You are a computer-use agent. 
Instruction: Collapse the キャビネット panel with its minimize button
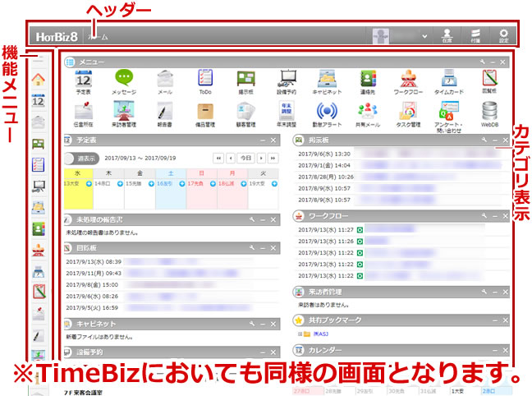(263, 325)
